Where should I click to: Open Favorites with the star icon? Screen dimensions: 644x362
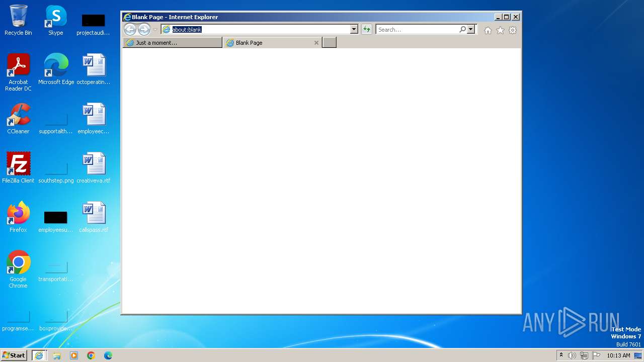pyautogui.click(x=500, y=30)
